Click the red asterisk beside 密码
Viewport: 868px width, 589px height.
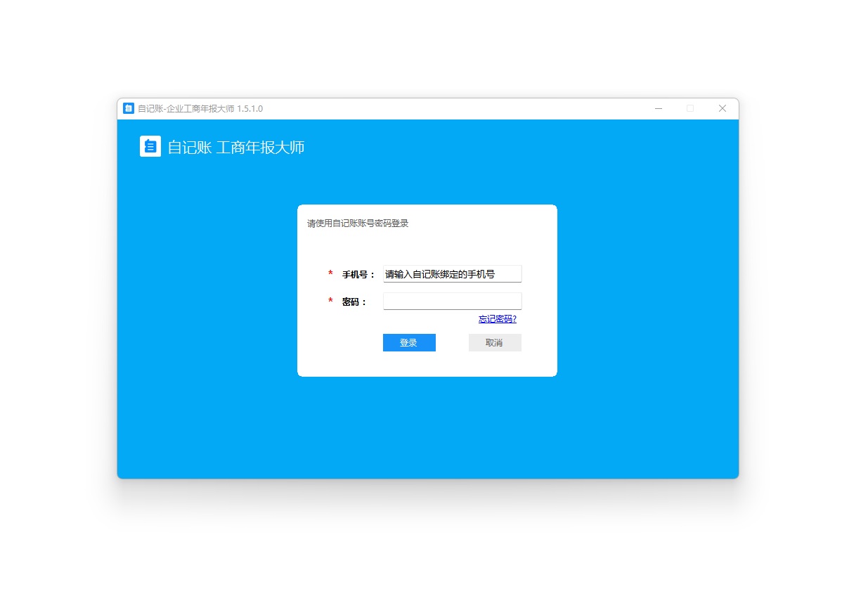(x=330, y=302)
